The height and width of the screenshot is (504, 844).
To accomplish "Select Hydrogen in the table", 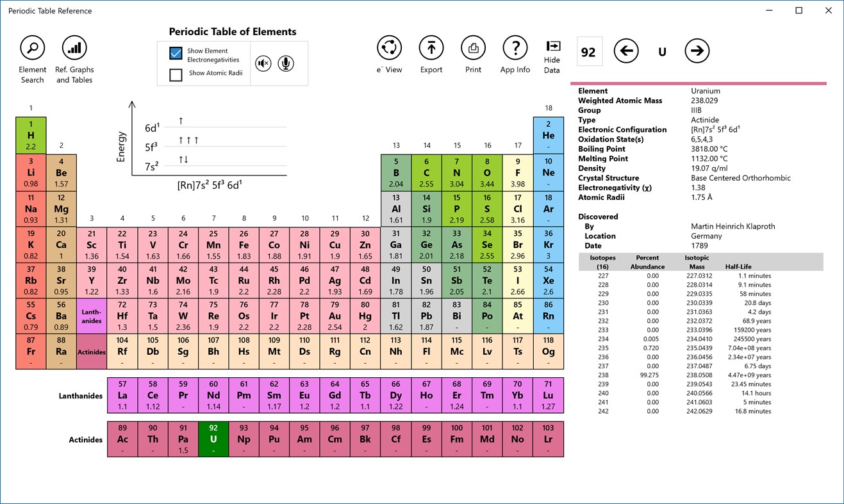I will tap(31, 134).
